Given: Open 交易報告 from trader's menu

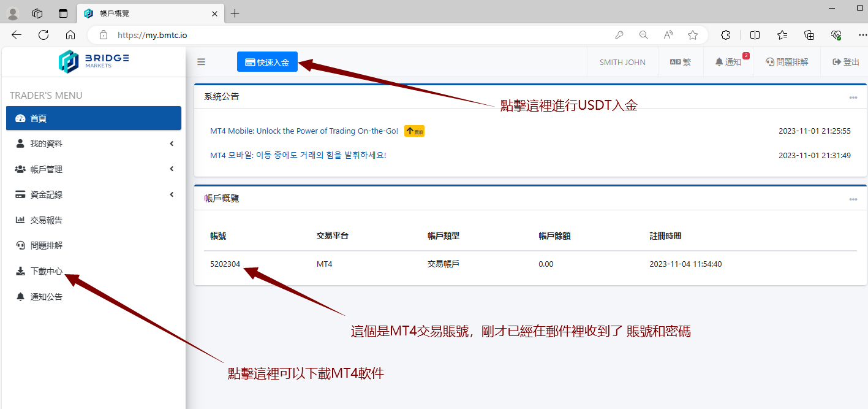Looking at the screenshot, I should coord(46,220).
